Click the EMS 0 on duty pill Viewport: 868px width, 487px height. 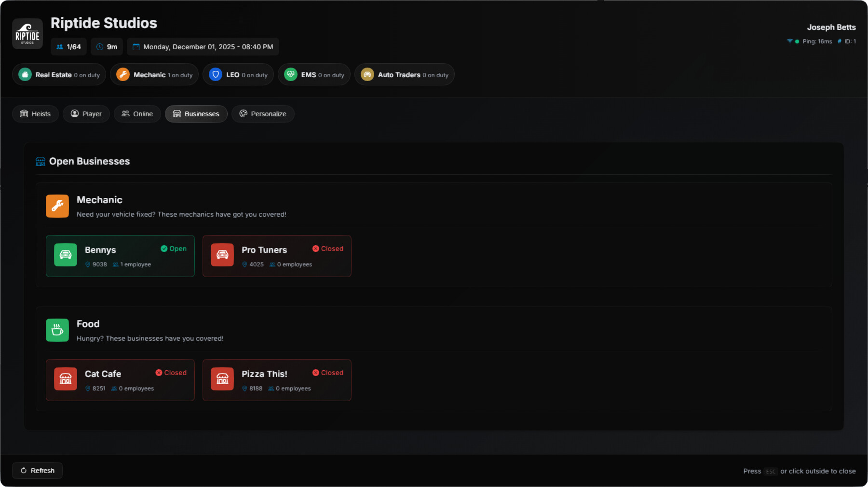(x=314, y=75)
